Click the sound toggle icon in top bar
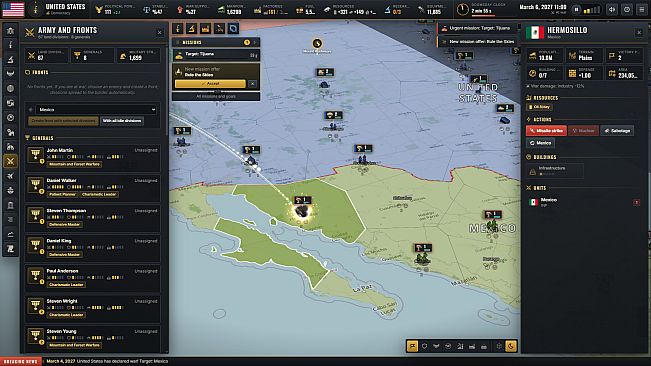 coord(612,9)
